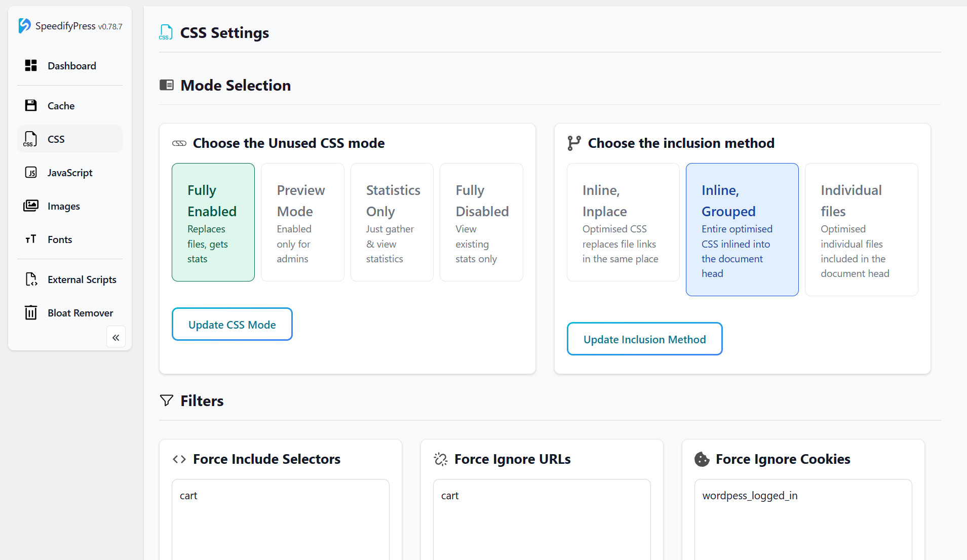Click the Cache floppy disk icon
This screenshot has height=560, width=967.
pos(31,105)
